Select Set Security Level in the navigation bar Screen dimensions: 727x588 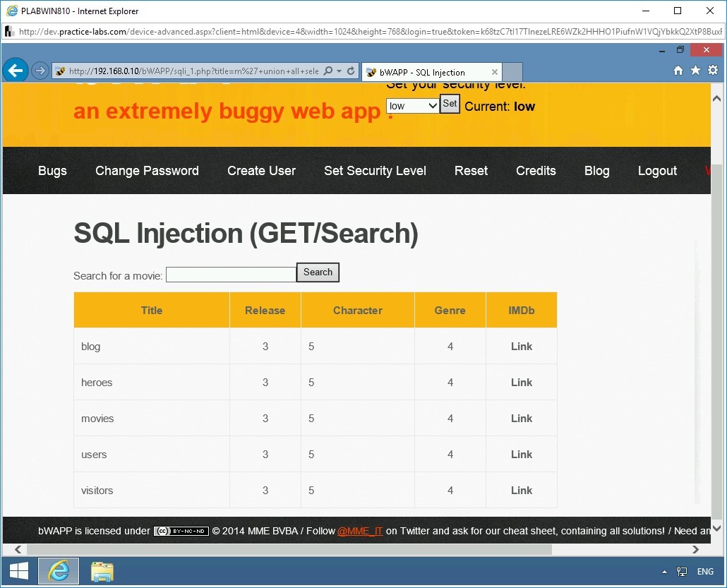[375, 170]
